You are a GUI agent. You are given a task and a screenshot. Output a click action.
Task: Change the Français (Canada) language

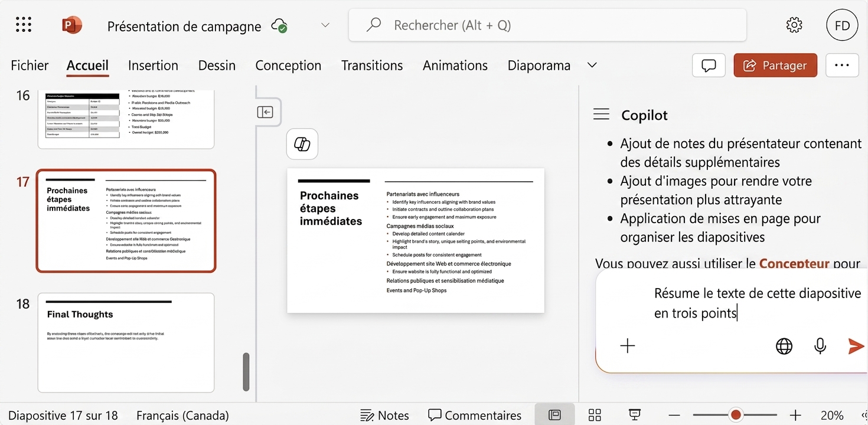[182, 416]
